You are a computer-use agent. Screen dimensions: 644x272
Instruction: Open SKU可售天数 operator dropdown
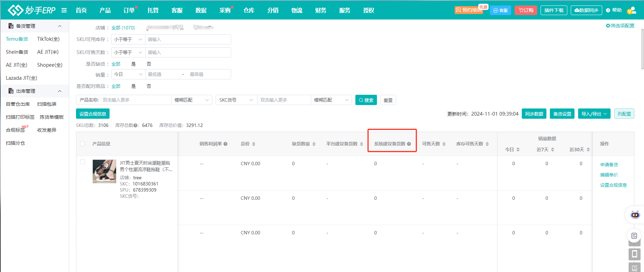click(x=128, y=52)
